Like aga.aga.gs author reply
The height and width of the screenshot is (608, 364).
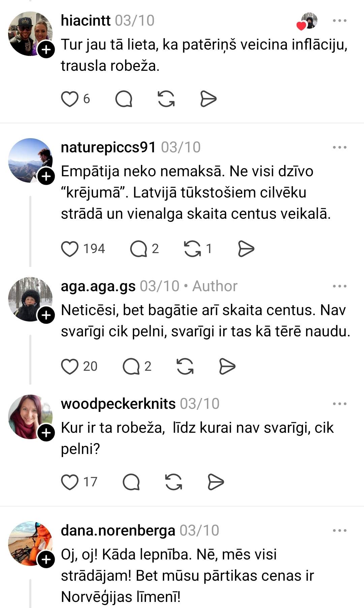tap(70, 366)
